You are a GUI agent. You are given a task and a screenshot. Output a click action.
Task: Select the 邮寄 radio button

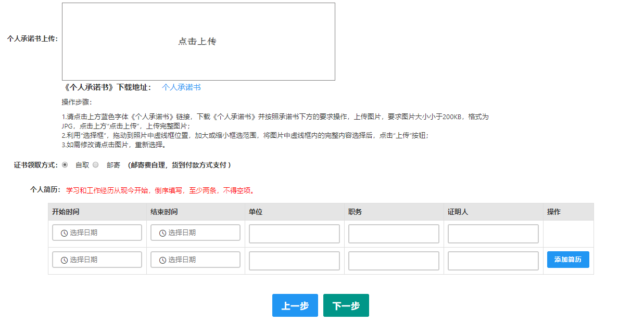coord(95,165)
